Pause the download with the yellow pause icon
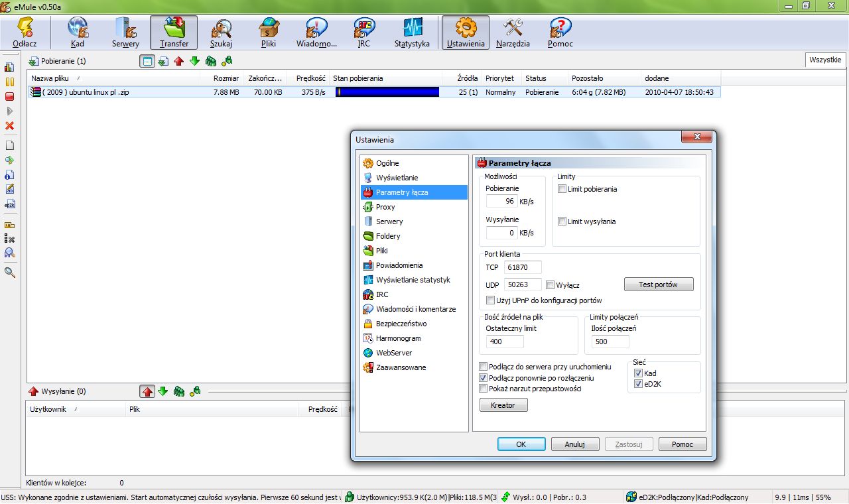This screenshot has width=849, height=504. pos(9,82)
